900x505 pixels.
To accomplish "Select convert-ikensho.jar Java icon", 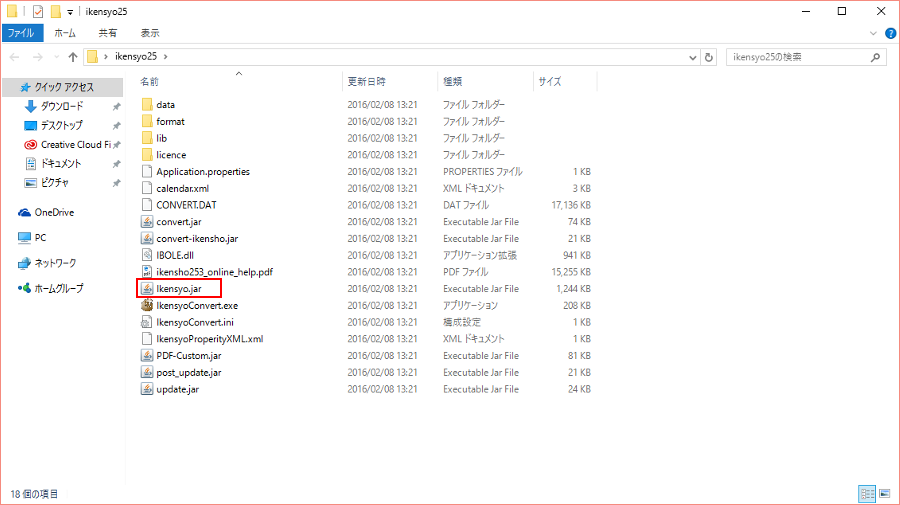I will 147,238.
